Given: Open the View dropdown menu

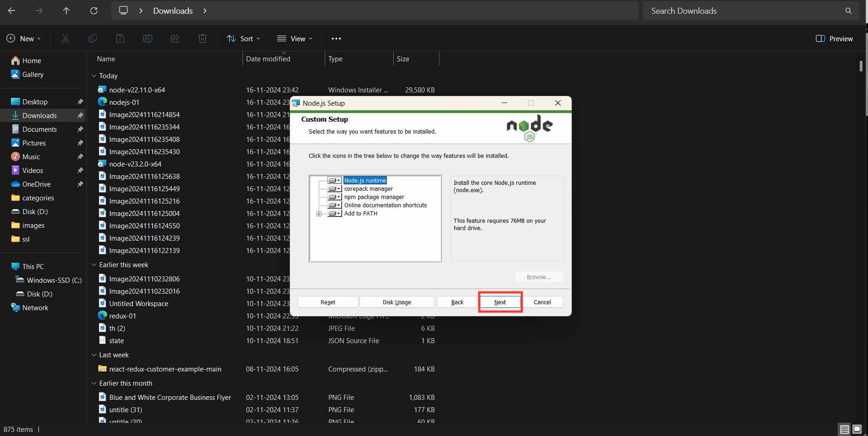Looking at the screenshot, I should coord(295,38).
